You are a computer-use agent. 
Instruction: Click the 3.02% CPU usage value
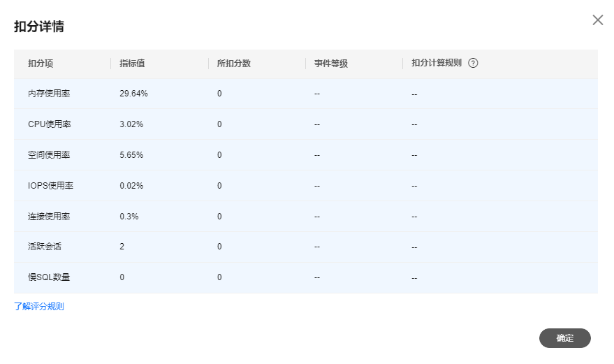click(131, 124)
